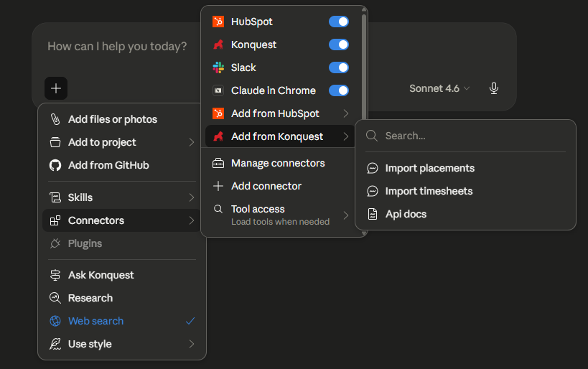The image size is (588, 369).
Task: Click Add connector
Action: click(x=266, y=186)
